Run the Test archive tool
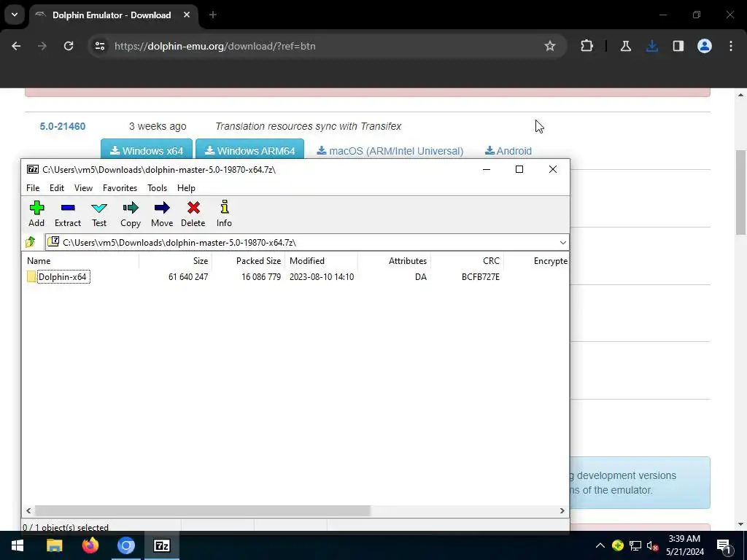The image size is (747, 560). tap(99, 214)
